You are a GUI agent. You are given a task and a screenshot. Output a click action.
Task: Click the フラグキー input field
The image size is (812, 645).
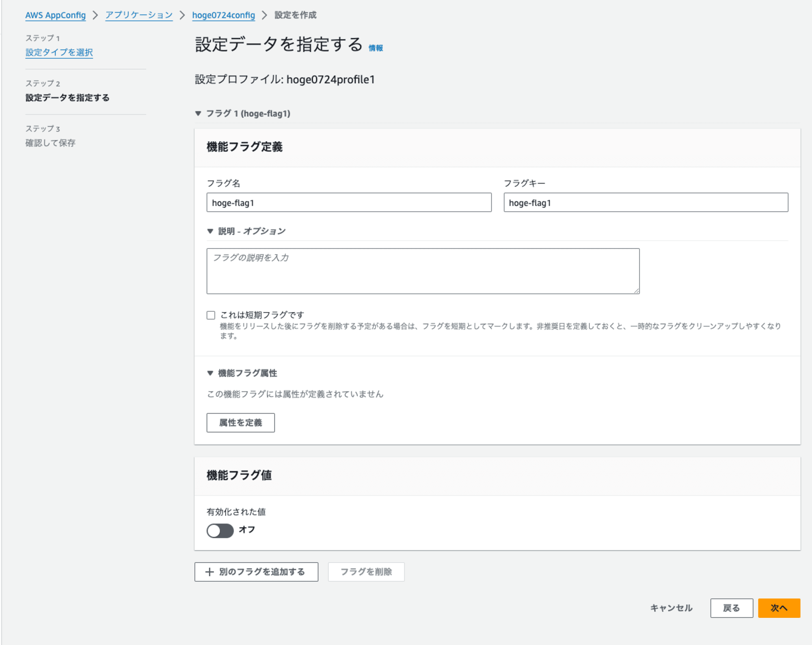[646, 203]
